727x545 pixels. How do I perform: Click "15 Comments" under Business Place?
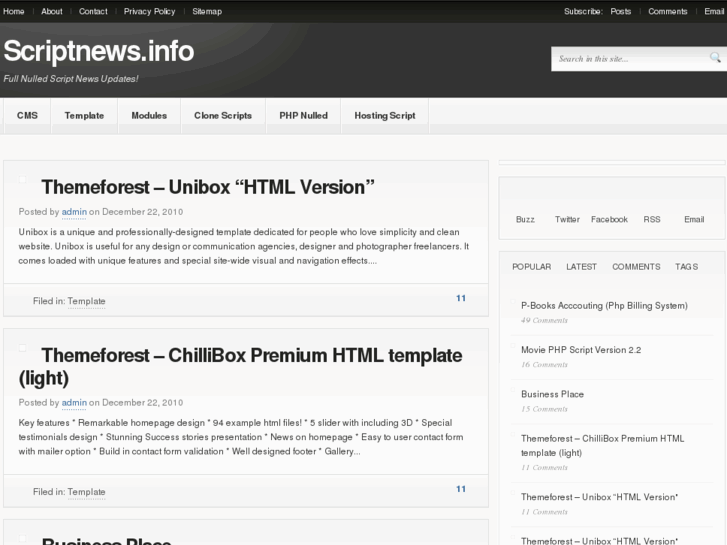pyautogui.click(x=544, y=409)
